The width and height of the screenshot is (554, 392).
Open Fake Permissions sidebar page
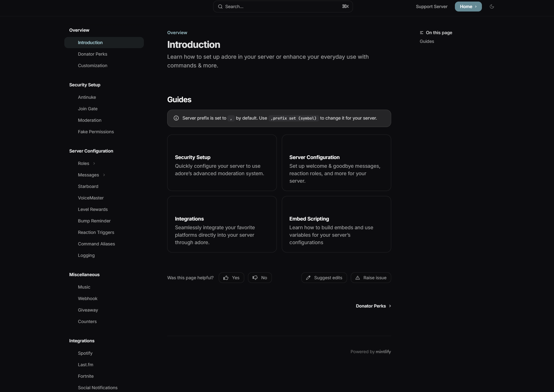click(x=104, y=132)
